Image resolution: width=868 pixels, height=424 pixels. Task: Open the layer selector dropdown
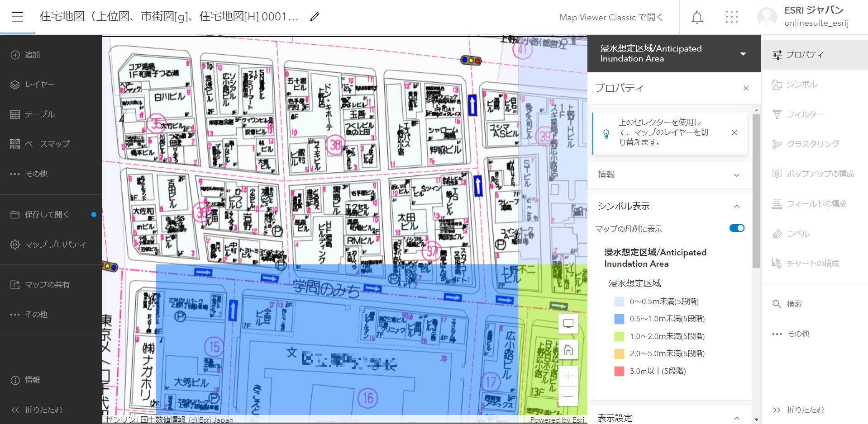pos(743,54)
